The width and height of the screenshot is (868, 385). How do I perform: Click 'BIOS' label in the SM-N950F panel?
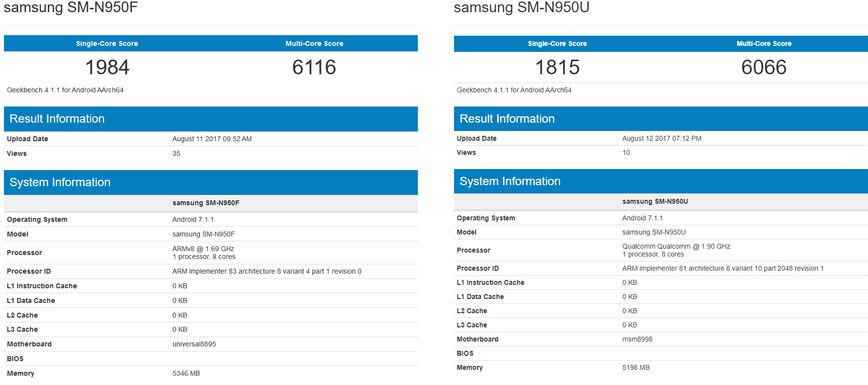coord(15,359)
